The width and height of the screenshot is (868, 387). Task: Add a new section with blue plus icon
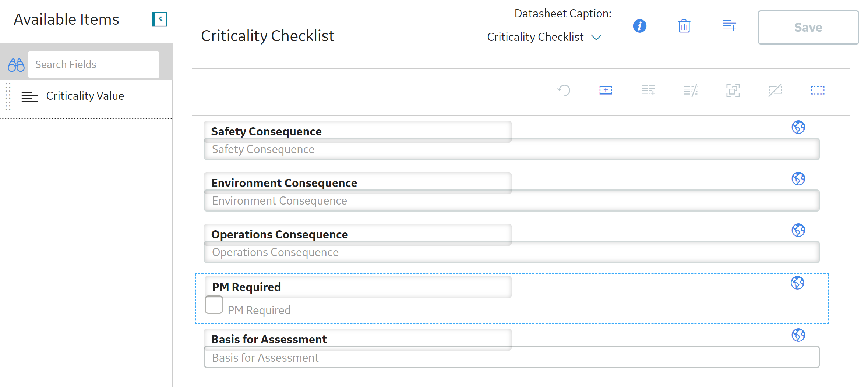pyautogui.click(x=606, y=90)
